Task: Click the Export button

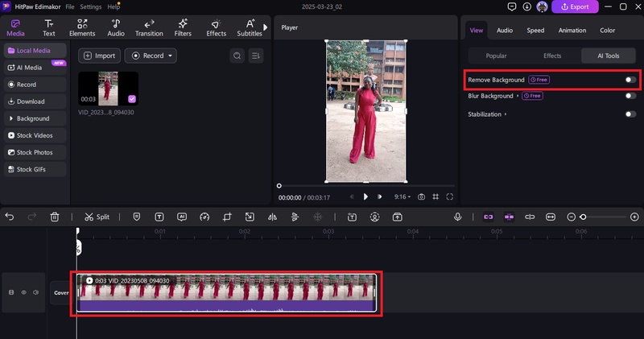Action: click(x=575, y=6)
